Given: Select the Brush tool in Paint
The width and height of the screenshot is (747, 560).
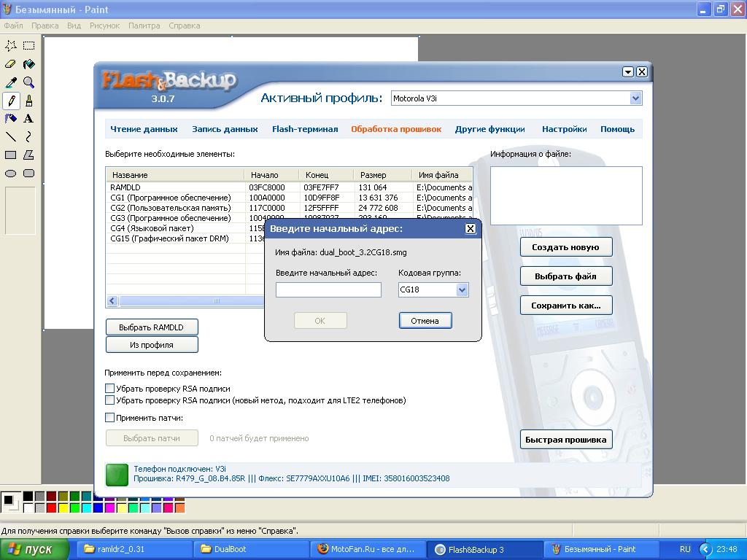Looking at the screenshot, I should pyautogui.click(x=29, y=101).
